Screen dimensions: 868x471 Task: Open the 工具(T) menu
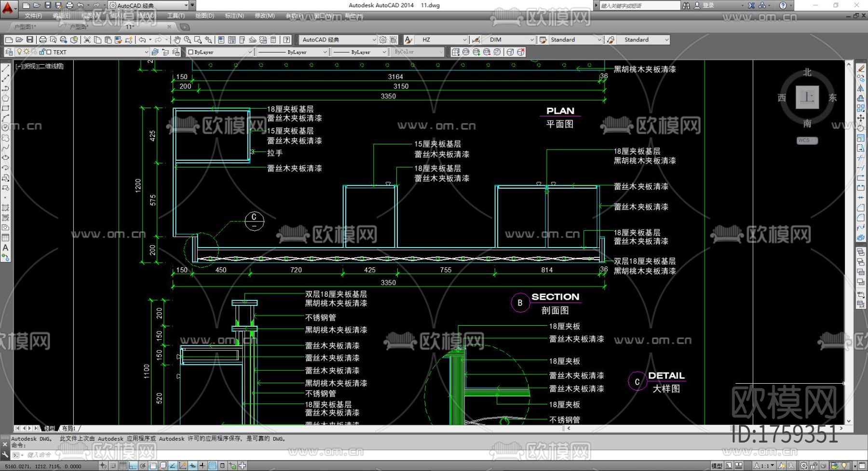[x=176, y=16]
